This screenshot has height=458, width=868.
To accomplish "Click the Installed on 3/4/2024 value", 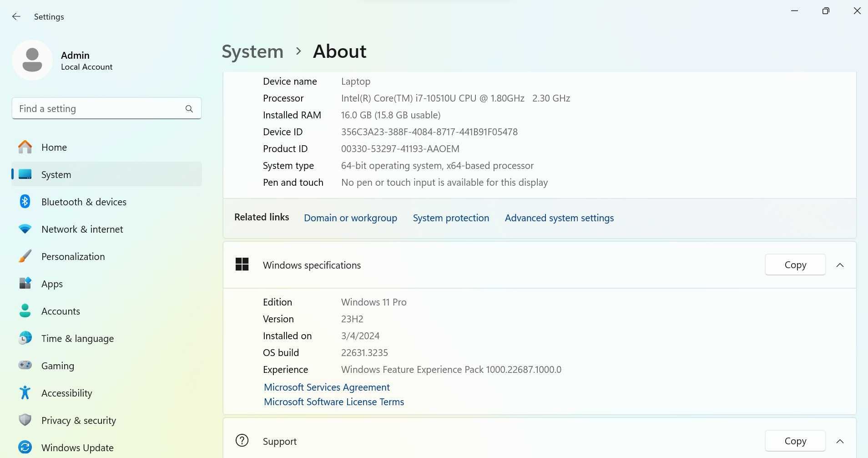I will tap(360, 336).
